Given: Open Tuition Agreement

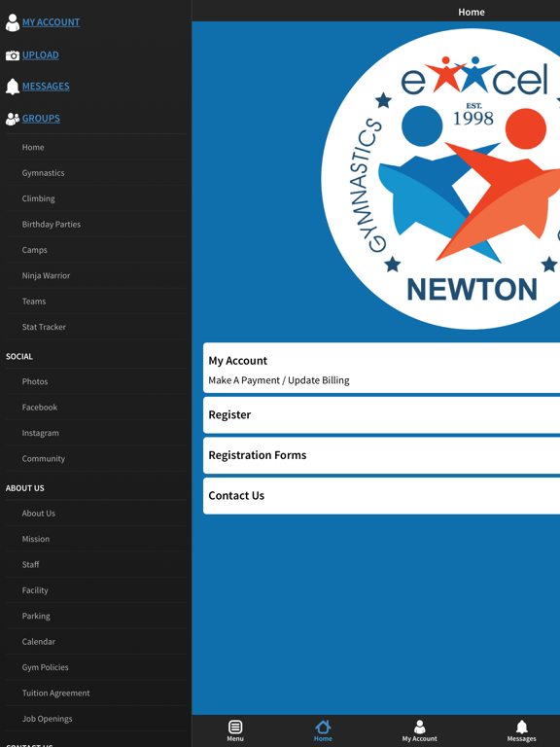Looking at the screenshot, I should pos(95,694).
